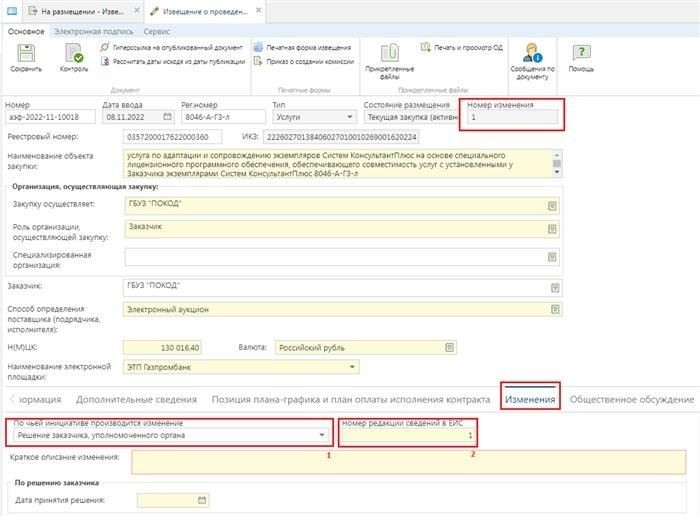Run the Контроль check icon
This screenshot has height=516, width=700.
74,54
